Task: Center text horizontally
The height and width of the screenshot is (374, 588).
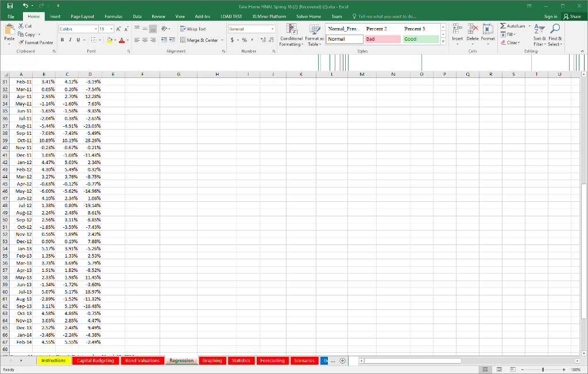Action: coord(145,40)
